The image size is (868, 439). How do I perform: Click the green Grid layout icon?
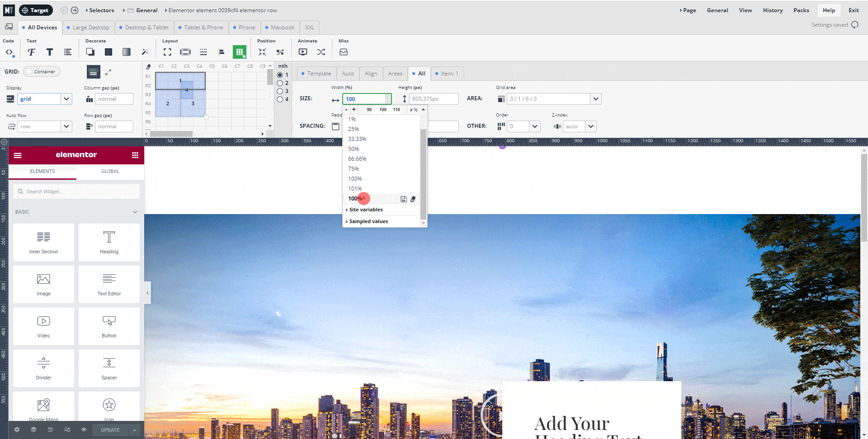(x=239, y=52)
